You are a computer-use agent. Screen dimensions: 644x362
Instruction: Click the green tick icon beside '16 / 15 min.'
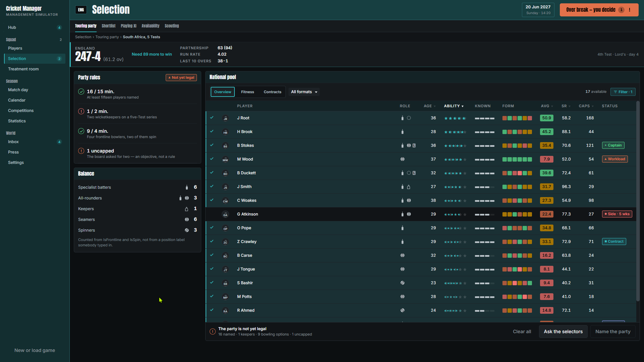click(x=81, y=92)
